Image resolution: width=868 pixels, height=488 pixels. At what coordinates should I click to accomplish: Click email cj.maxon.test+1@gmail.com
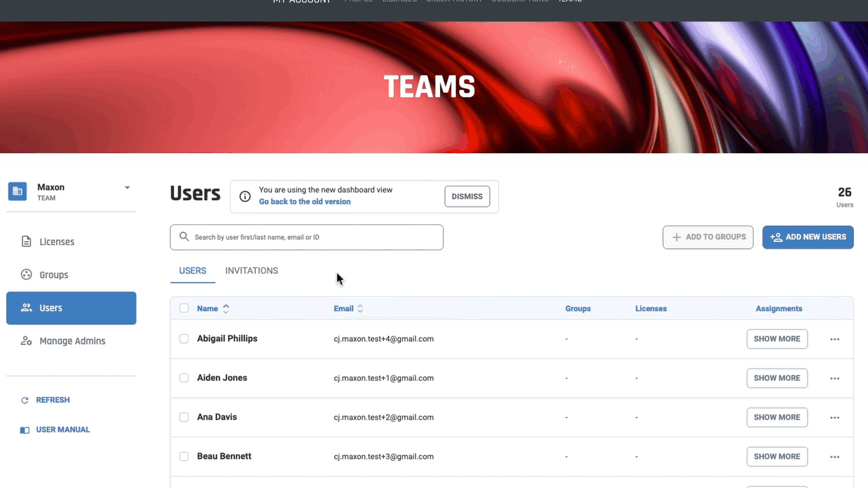point(384,378)
